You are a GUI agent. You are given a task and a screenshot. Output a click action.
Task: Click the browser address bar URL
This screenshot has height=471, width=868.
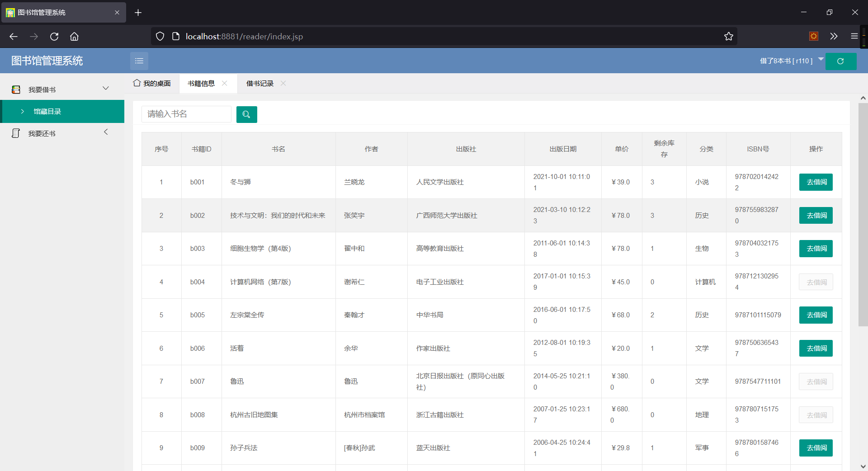[244, 36]
